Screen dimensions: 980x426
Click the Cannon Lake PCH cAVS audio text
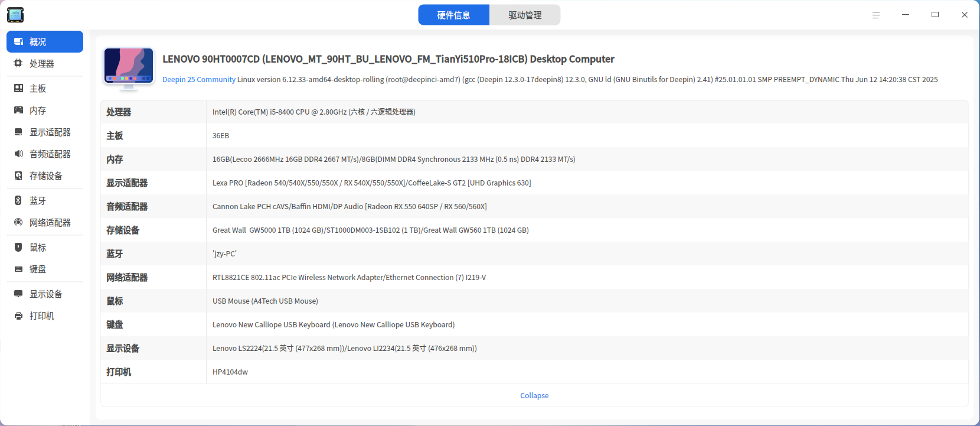pyautogui.click(x=349, y=206)
